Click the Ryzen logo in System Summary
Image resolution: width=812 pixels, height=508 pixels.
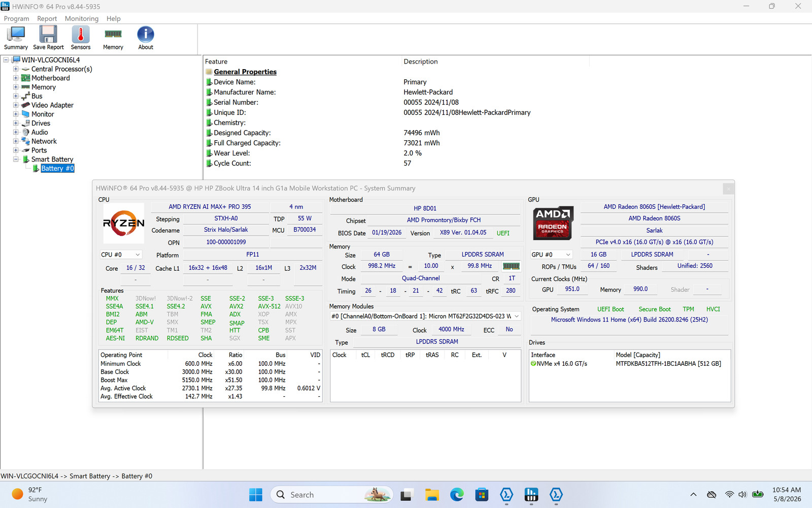tap(124, 223)
